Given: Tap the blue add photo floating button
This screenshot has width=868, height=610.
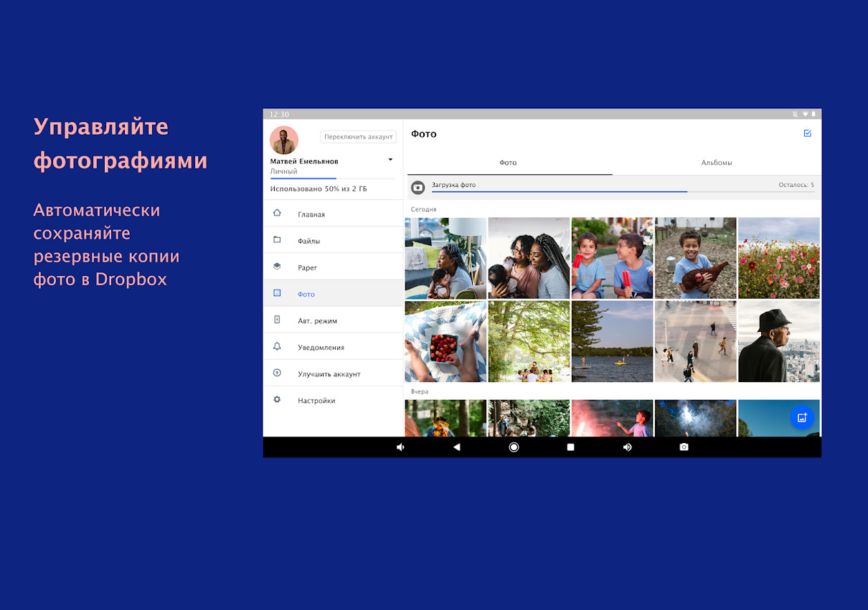Looking at the screenshot, I should [x=802, y=417].
